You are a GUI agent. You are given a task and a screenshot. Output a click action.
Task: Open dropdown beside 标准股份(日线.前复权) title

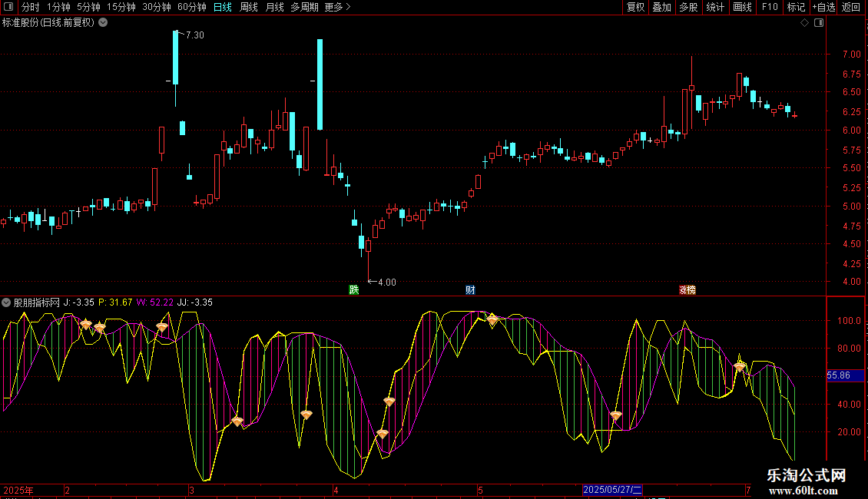click(103, 23)
